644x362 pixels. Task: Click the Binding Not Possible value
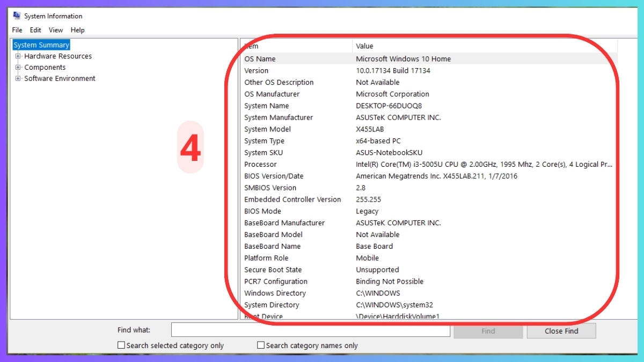tap(390, 282)
